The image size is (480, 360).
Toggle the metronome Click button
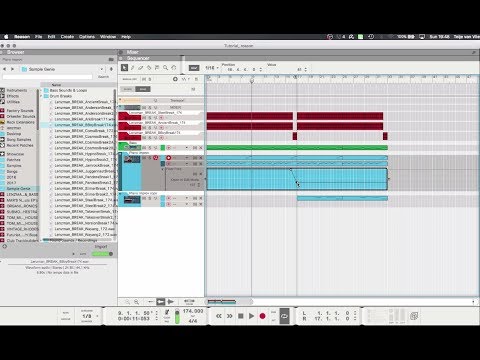(167, 312)
